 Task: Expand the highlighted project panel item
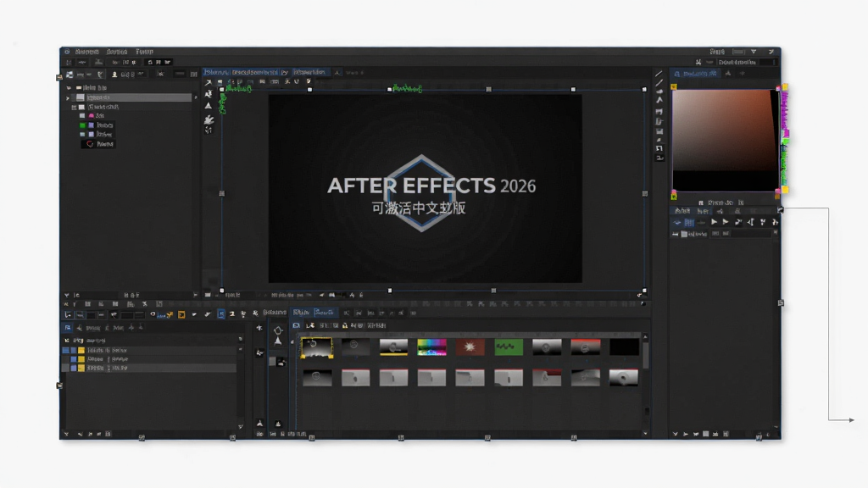tap(68, 97)
